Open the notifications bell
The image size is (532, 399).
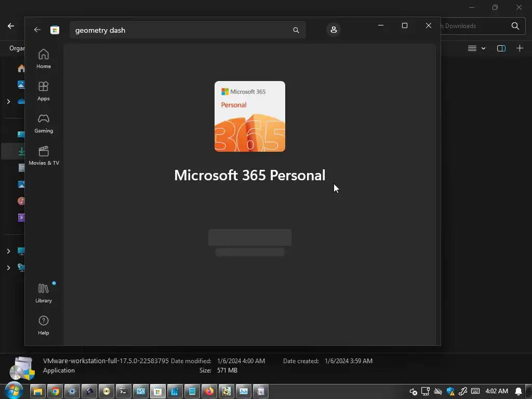[x=518, y=391]
